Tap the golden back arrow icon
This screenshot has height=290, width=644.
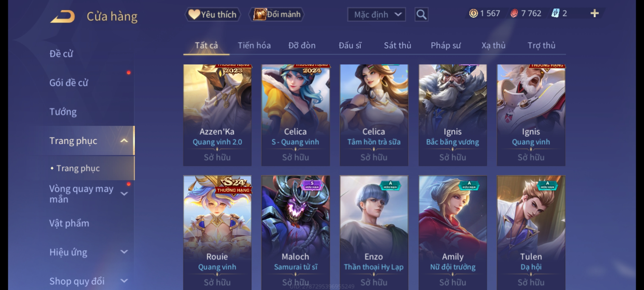click(x=62, y=16)
